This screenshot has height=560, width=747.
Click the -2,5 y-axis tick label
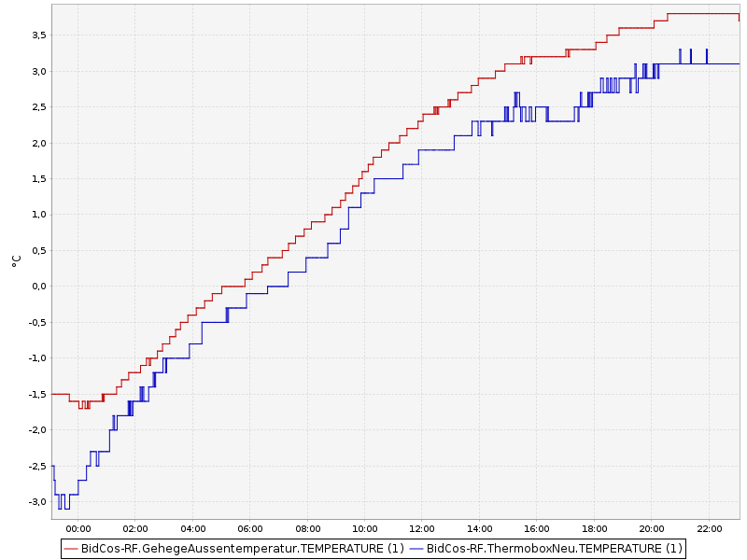tap(36, 466)
